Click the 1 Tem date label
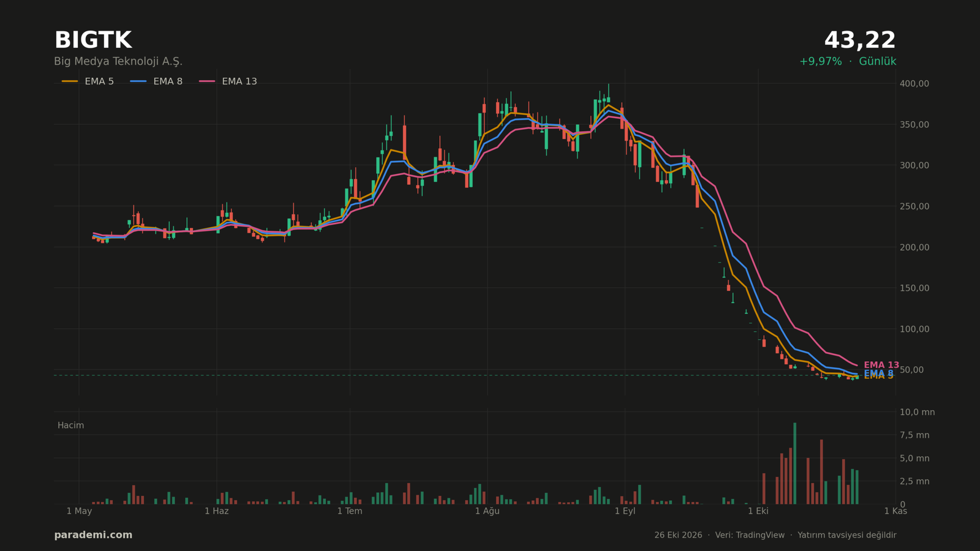The width and height of the screenshot is (980, 551). [350, 511]
